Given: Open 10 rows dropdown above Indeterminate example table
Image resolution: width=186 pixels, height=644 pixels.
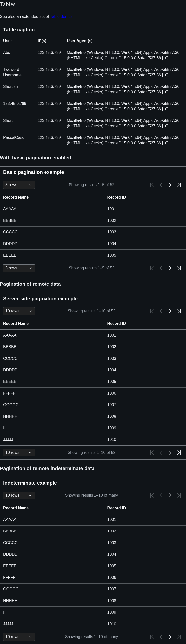Looking at the screenshot, I should point(19,495).
